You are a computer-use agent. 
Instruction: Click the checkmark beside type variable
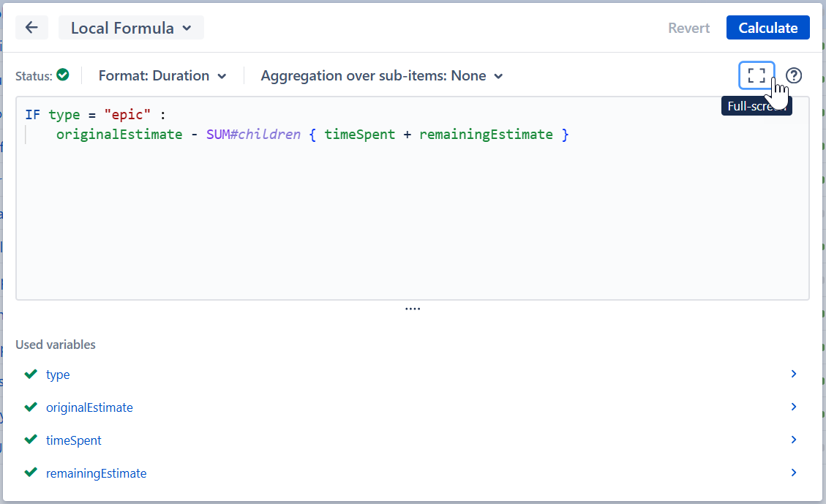(x=30, y=374)
